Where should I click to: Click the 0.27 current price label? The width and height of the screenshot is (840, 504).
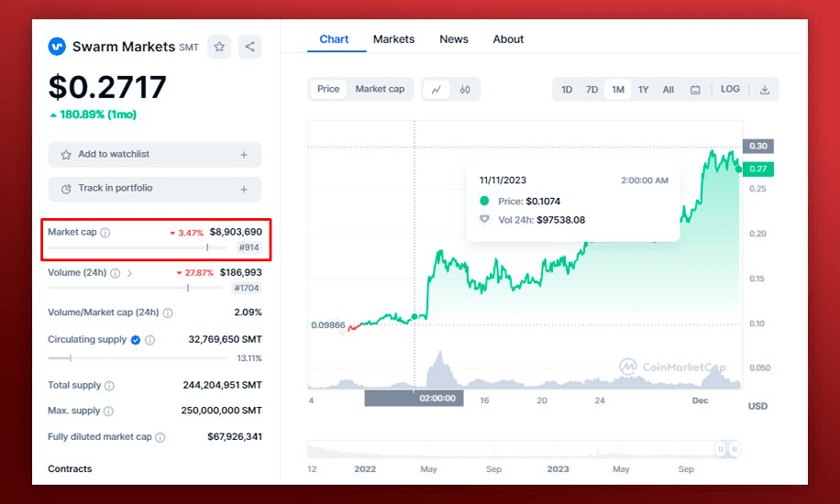click(x=758, y=169)
